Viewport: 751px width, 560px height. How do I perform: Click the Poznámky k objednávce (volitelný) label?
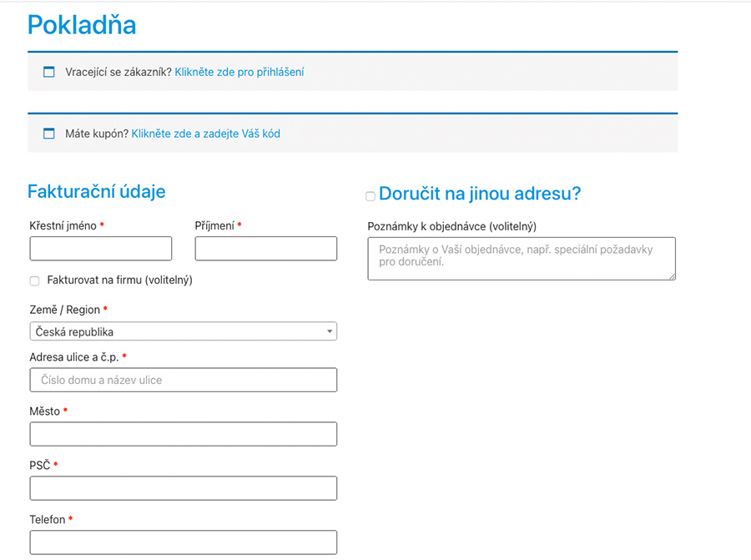tap(451, 226)
